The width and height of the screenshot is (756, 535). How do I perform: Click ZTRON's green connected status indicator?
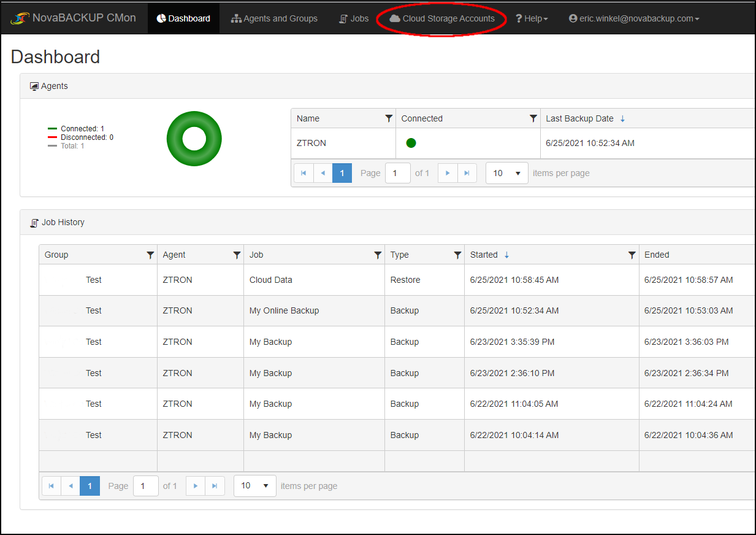[411, 143]
